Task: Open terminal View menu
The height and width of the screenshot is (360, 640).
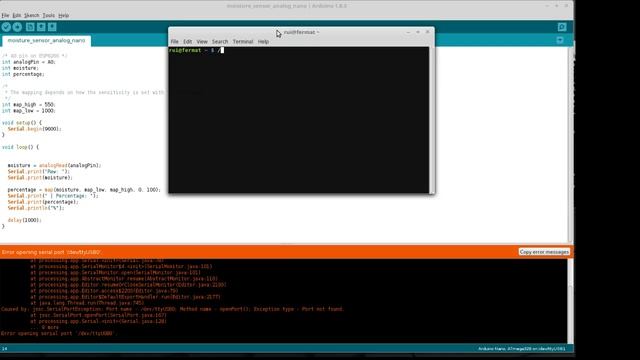Action: 202,42
